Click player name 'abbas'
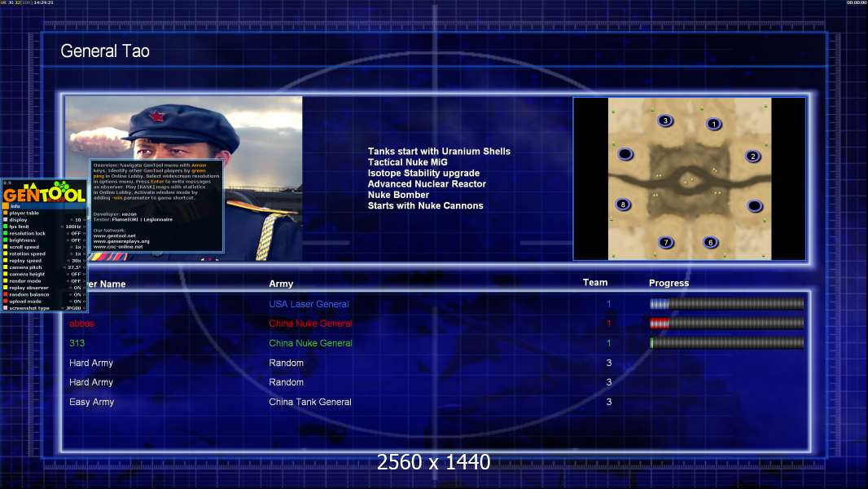Viewport: 868px width, 489px height. pos(82,324)
